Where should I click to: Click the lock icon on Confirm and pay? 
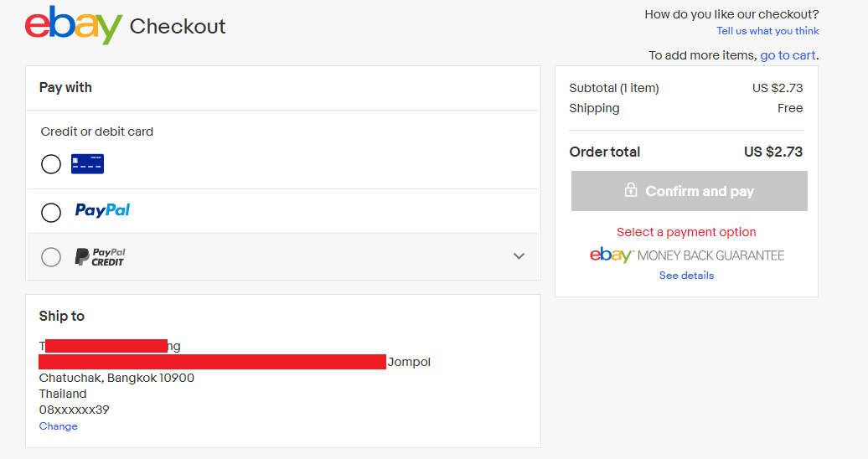coord(631,190)
